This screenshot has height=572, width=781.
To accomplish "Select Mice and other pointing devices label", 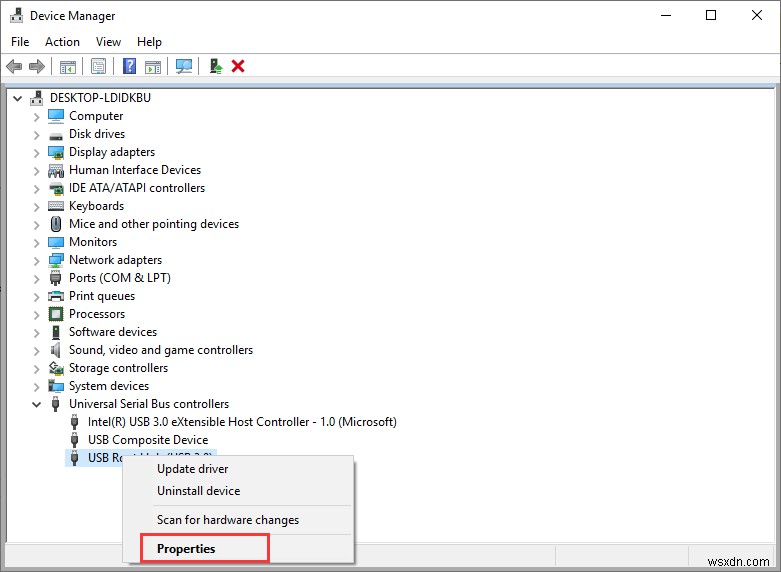I will tap(154, 224).
